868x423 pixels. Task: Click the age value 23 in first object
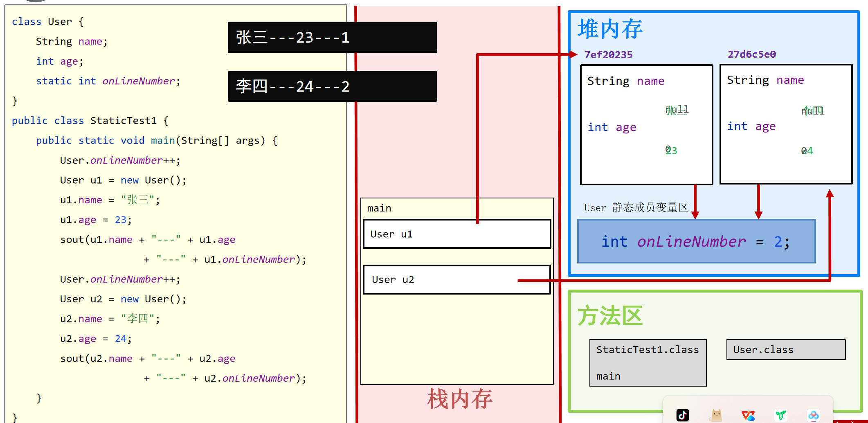coord(671,151)
